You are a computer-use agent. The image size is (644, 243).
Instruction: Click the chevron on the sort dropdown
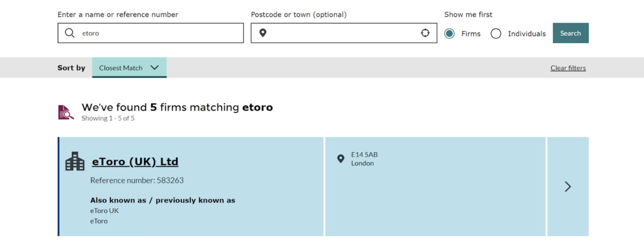coord(155,67)
